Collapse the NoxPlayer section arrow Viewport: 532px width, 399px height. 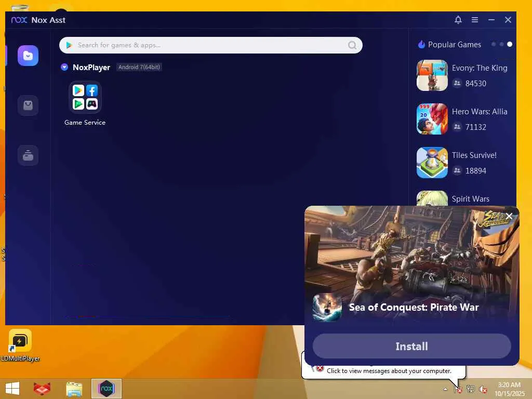[x=64, y=67]
